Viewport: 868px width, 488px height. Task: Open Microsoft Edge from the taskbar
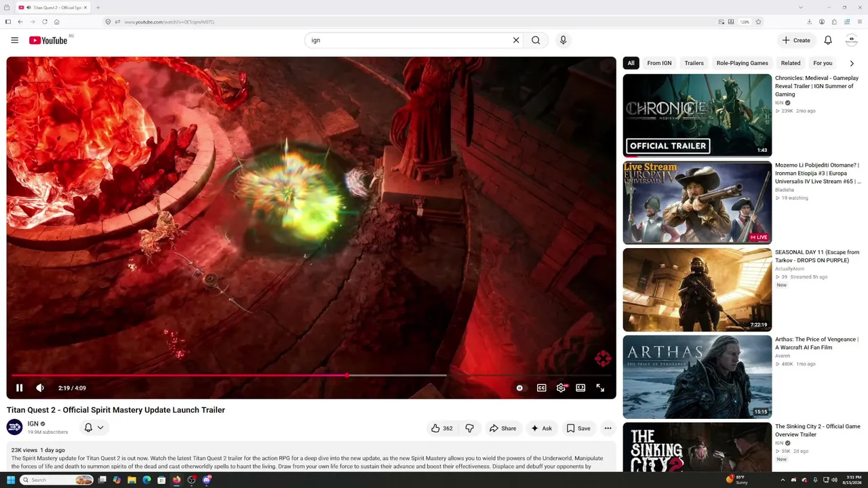[x=146, y=480]
